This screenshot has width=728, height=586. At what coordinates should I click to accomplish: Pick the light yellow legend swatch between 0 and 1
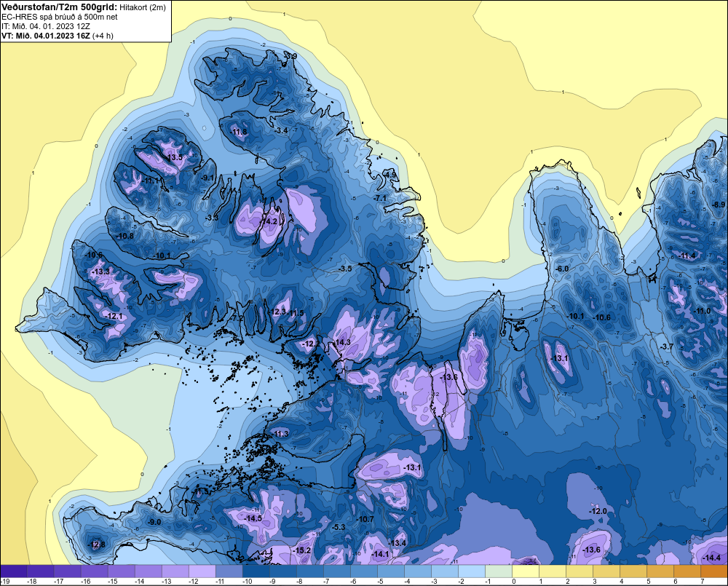point(526,571)
